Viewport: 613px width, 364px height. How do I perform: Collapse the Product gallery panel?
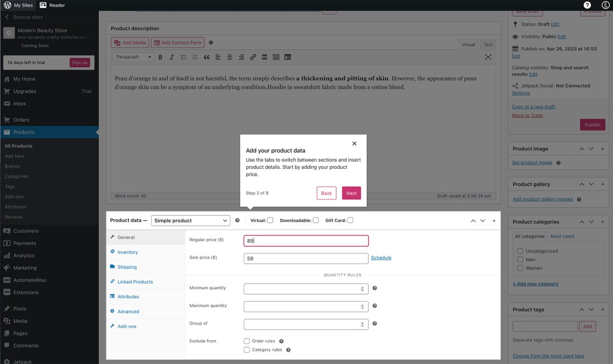tap(602, 184)
